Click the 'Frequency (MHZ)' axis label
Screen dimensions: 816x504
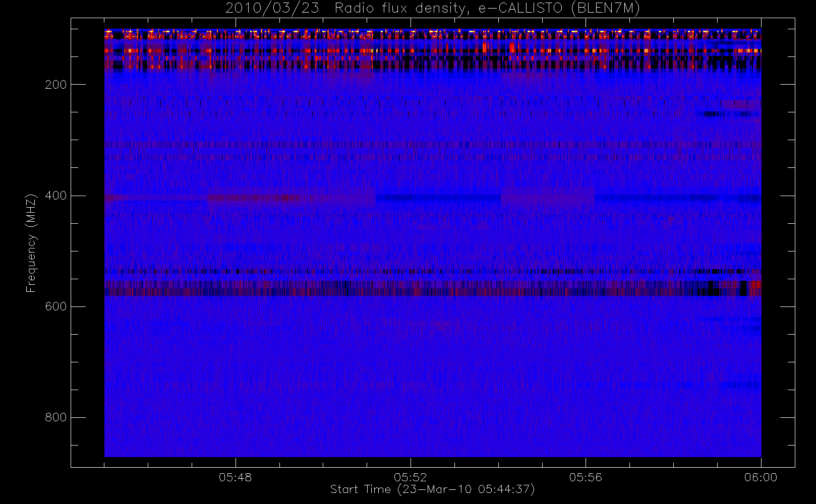point(31,243)
